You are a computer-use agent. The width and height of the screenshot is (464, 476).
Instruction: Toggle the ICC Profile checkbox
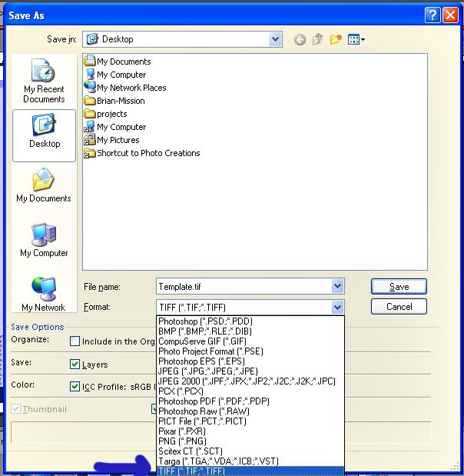(x=75, y=387)
